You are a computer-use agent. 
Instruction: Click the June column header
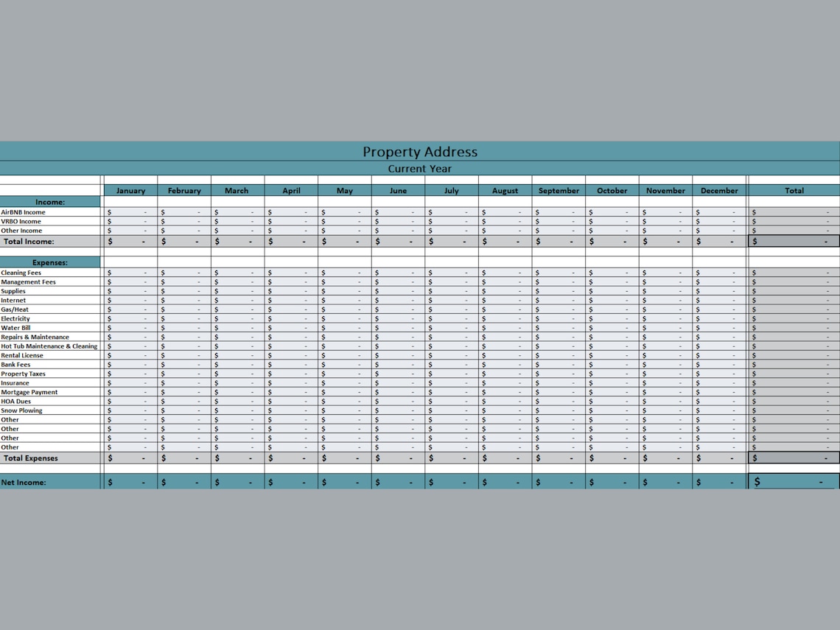[398, 190]
